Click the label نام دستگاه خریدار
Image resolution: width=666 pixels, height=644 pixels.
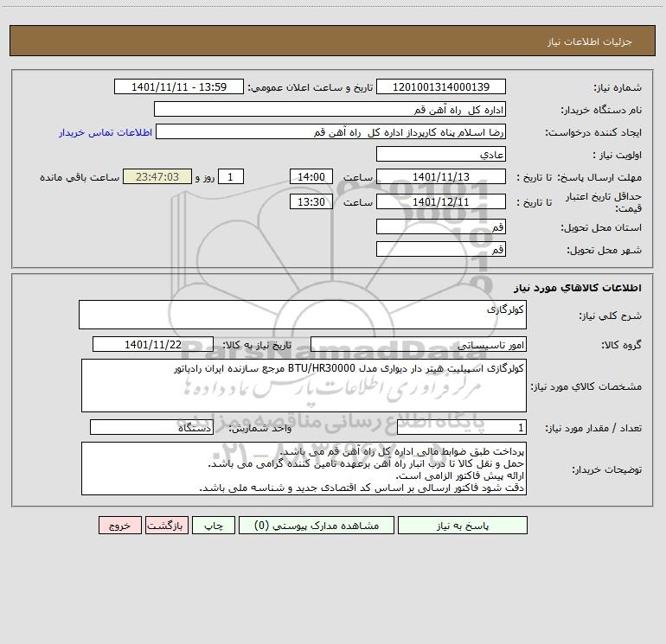click(x=601, y=111)
